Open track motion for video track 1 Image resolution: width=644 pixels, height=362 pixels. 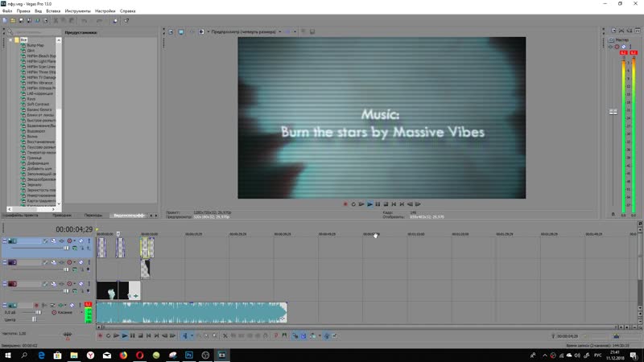(x=53, y=241)
